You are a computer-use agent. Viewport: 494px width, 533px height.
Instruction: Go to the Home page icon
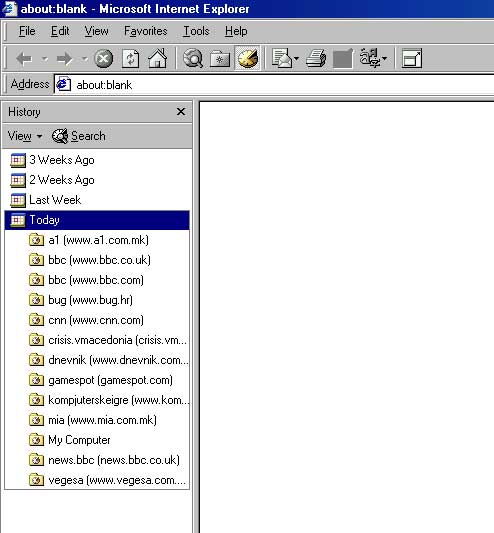click(x=157, y=58)
